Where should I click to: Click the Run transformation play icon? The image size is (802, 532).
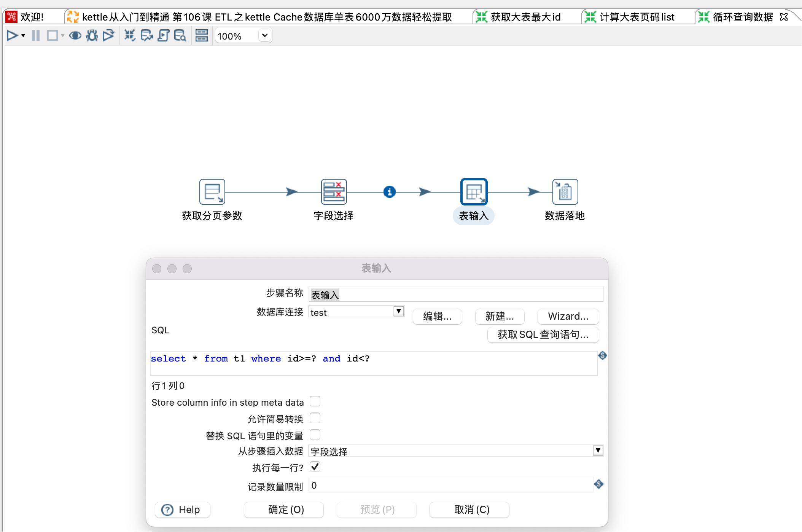[12, 36]
